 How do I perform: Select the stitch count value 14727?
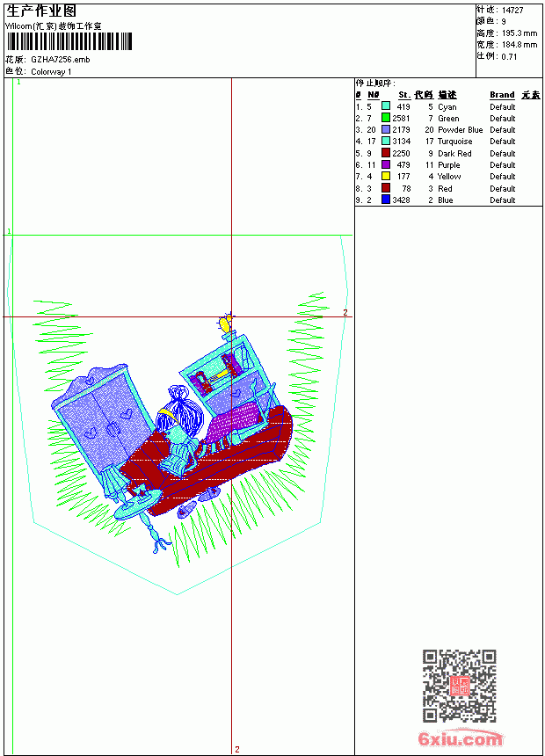512,11
